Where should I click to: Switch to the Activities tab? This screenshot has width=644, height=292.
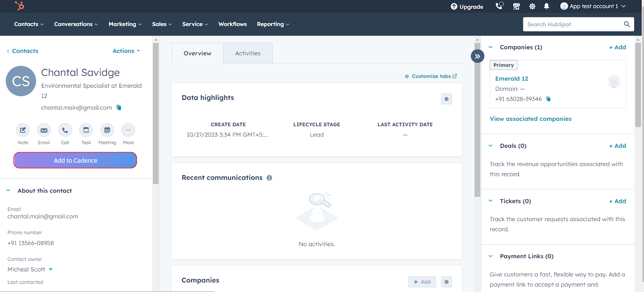[x=248, y=53]
